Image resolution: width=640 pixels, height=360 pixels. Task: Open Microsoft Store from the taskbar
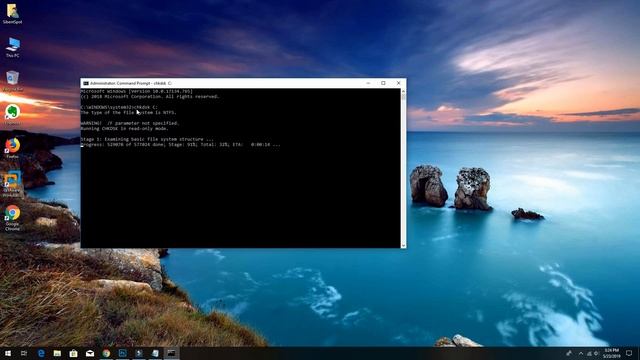[73, 353]
